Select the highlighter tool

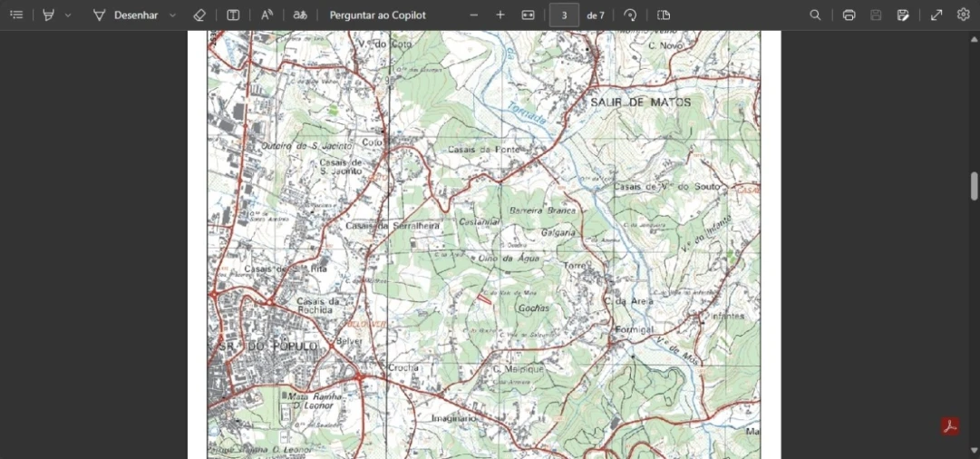[x=49, y=15]
